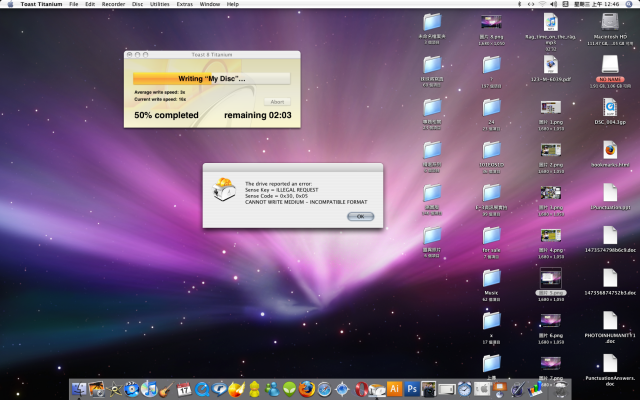Screen dimensions: 640x400
Task: Select the 1Punctuation.ppt file
Action: click(x=610, y=193)
